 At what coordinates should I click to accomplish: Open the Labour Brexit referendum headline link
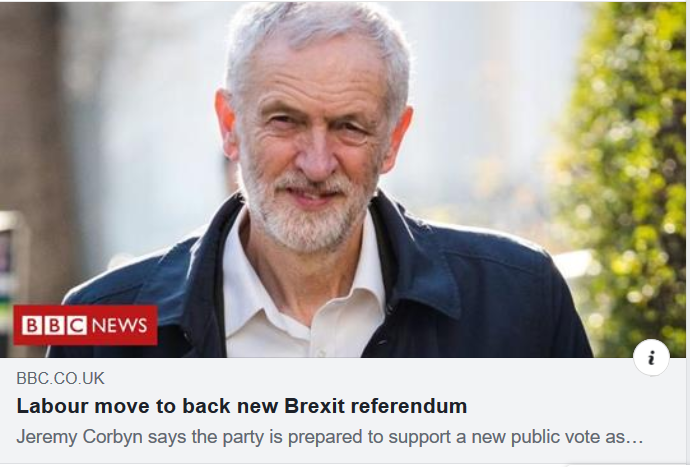click(x=242, y=406)
